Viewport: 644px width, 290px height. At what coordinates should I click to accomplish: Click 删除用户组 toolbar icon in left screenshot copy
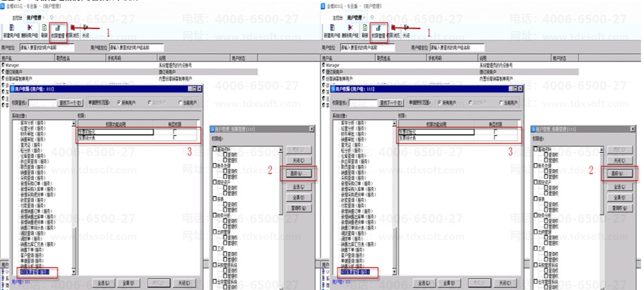[30, 31]
